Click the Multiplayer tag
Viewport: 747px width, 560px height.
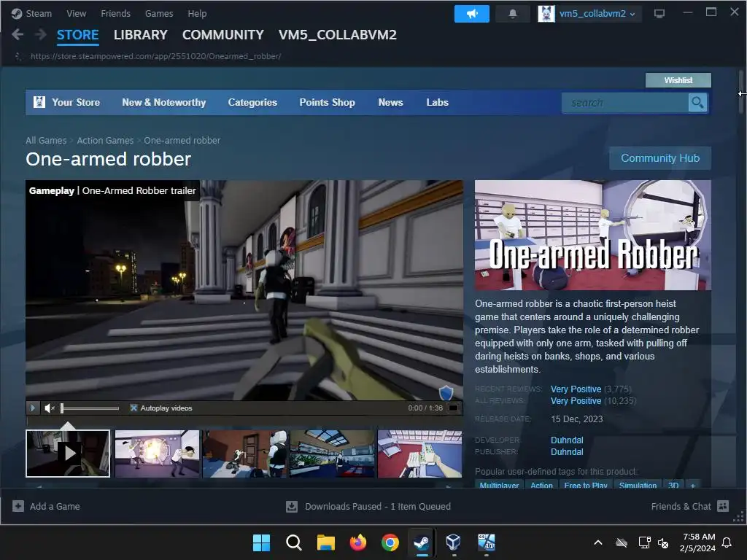[499, 484]
